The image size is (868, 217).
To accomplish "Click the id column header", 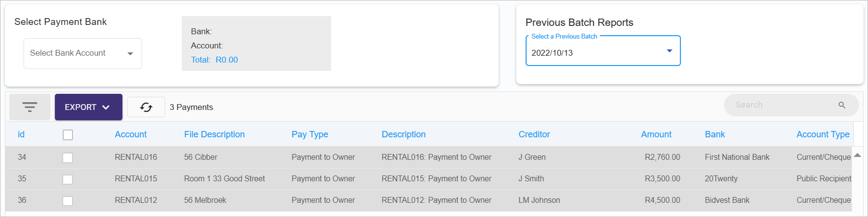I will pos(21,134).
